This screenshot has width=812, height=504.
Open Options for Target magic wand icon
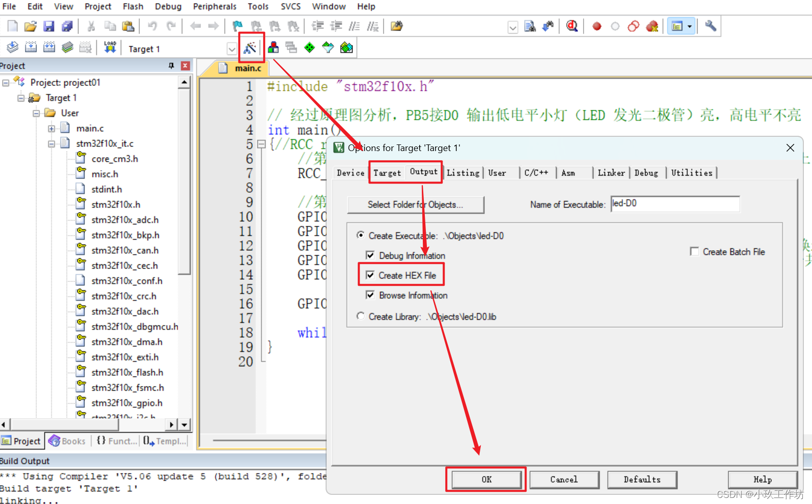point(250,48)
